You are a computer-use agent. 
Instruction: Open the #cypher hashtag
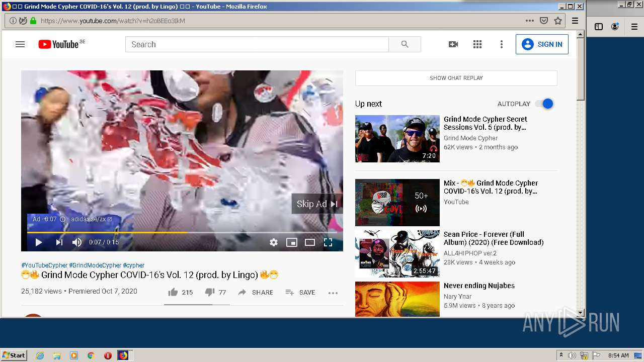133,265
